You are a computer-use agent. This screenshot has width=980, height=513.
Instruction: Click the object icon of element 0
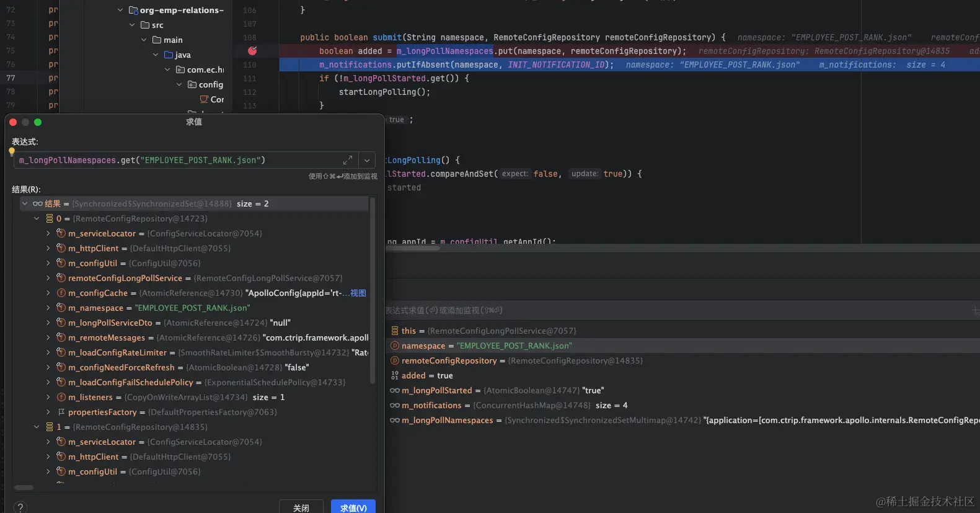(x=50, y=218)
